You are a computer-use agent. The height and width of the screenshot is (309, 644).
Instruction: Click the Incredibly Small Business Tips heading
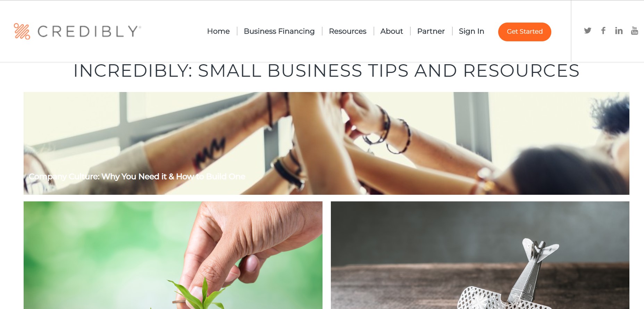point(326,71)
